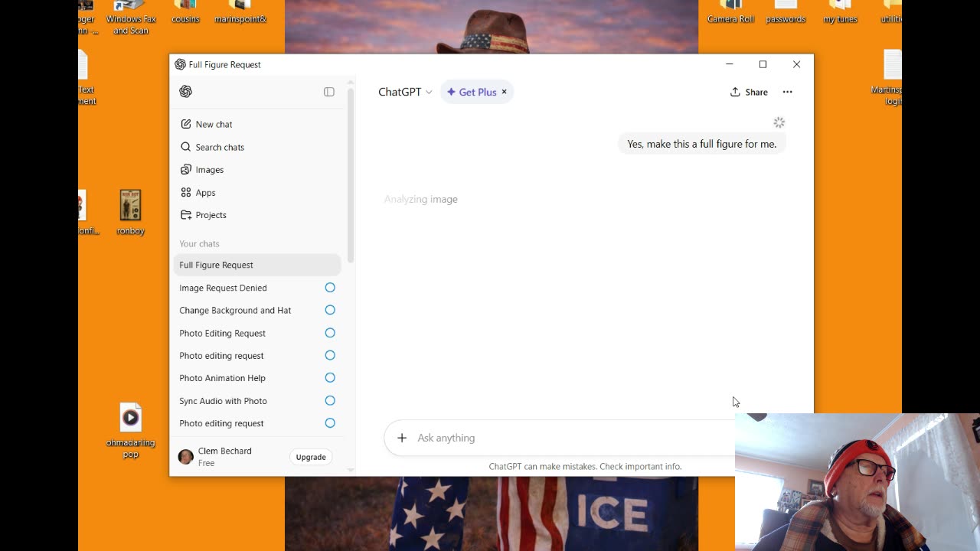Click the Analyzing image status text

tap(421, 199)
